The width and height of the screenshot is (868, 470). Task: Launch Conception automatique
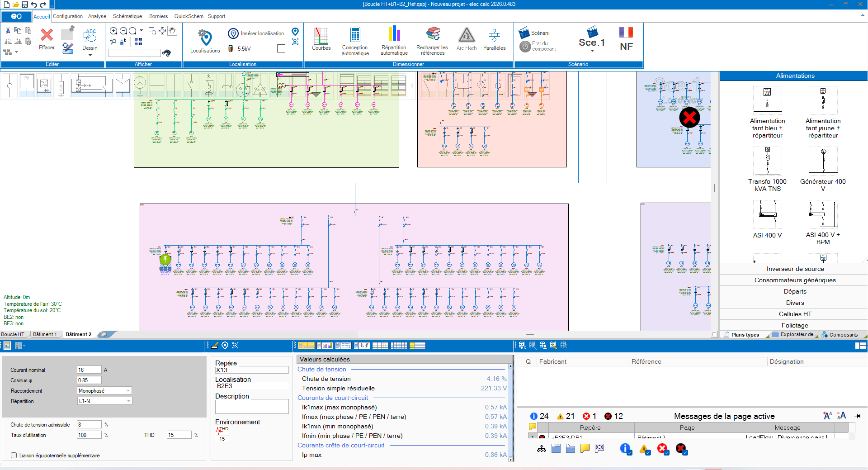point(355,41)
